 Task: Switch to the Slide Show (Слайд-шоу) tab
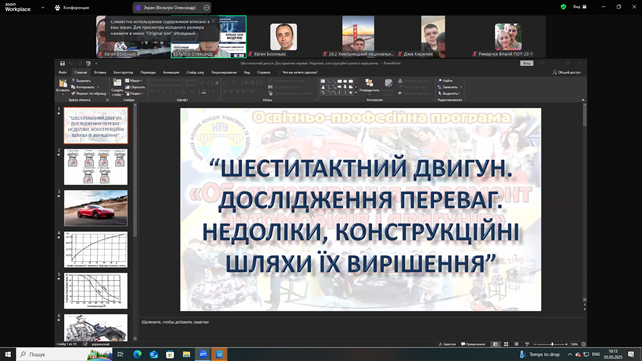click(x=195, y=72)
